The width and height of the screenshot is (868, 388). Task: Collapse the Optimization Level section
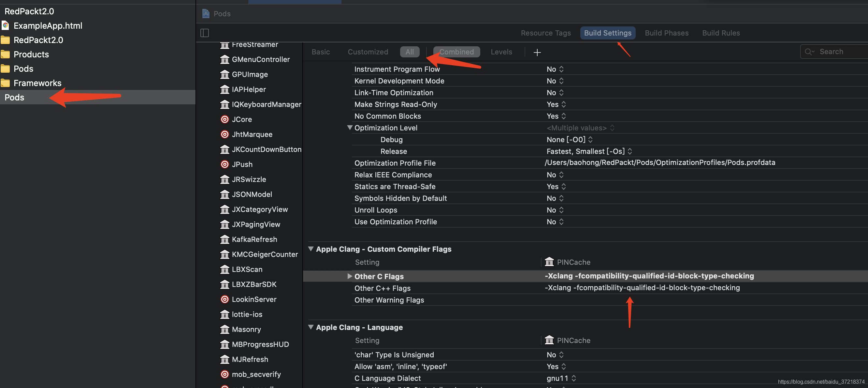[349, 128]
